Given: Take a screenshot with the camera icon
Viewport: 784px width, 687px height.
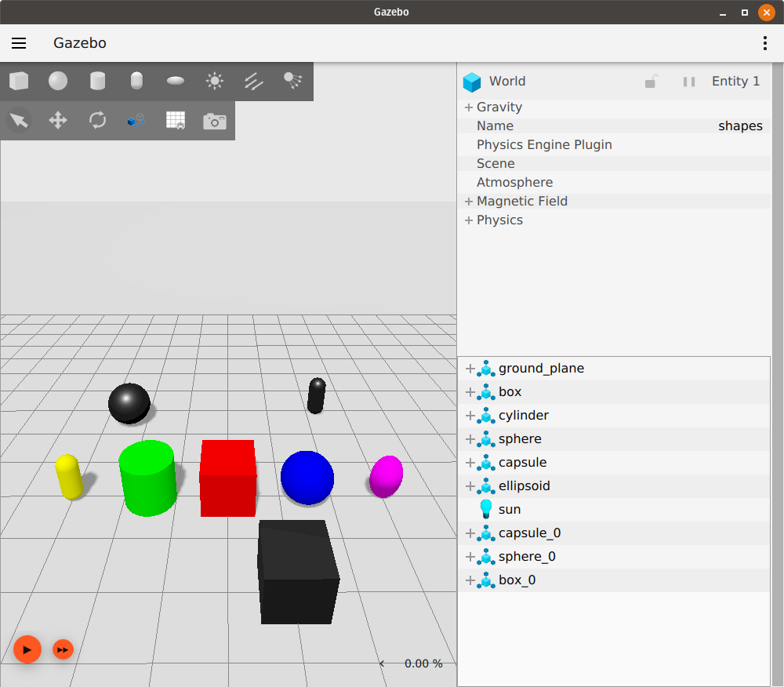Looking at the screenshot, I should [x=215, y=121].
